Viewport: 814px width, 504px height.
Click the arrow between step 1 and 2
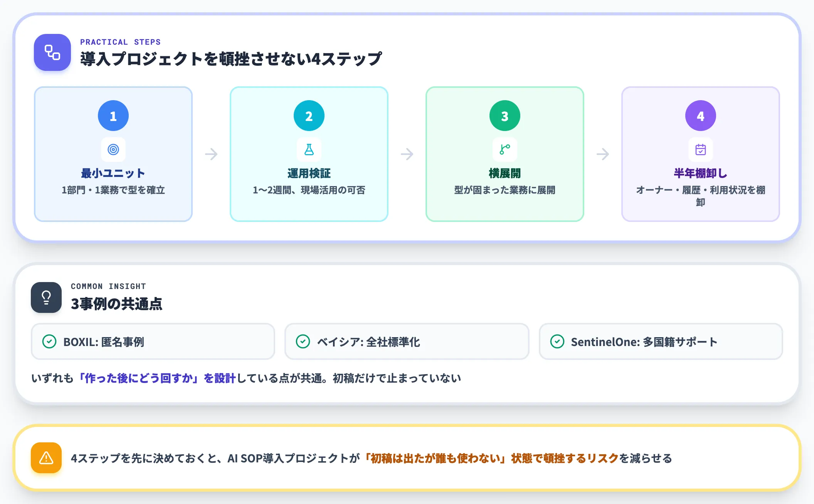click(211, 154)
